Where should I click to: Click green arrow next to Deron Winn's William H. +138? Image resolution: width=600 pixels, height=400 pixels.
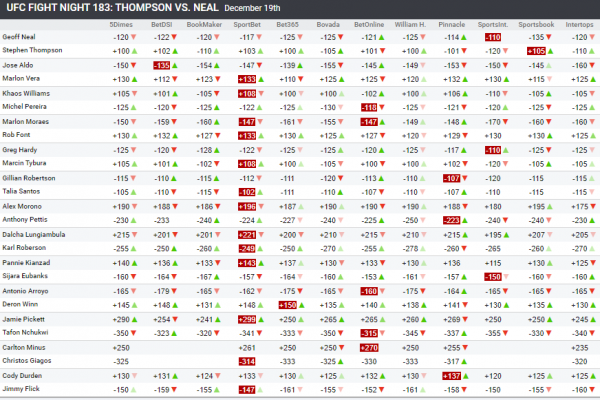click(x=424, y=305)
